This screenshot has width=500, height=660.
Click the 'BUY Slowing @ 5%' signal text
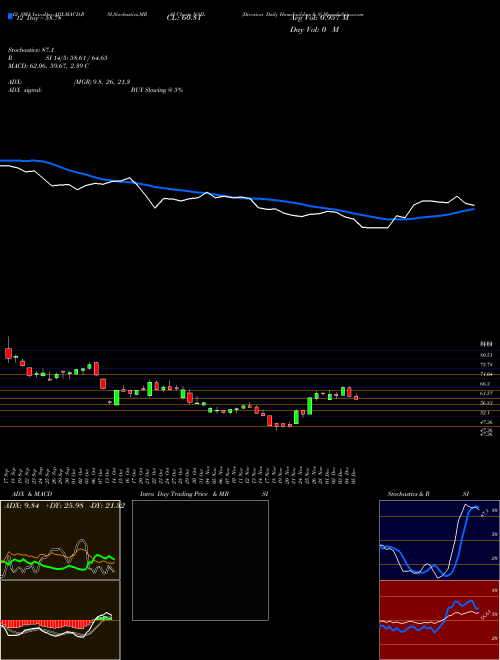click(157, 90)
